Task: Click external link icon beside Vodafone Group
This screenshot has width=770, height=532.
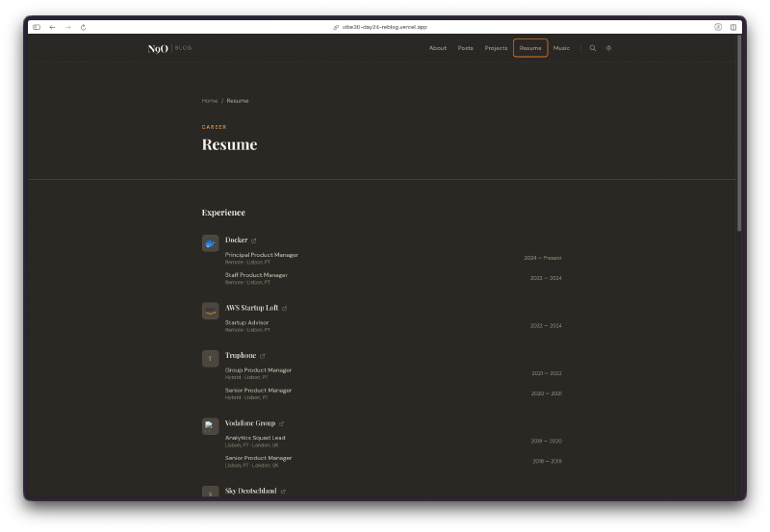Action: (x=281, y=423)
